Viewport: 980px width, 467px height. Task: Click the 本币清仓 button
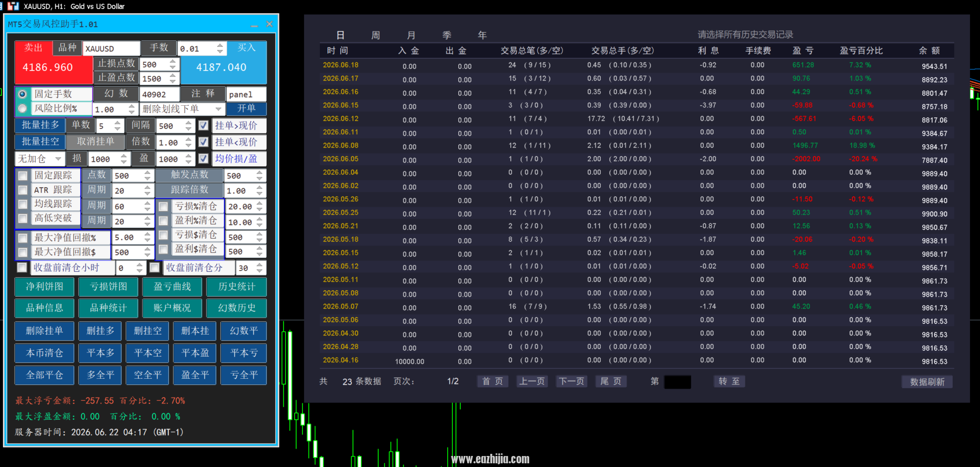click(x=45, y=353)
